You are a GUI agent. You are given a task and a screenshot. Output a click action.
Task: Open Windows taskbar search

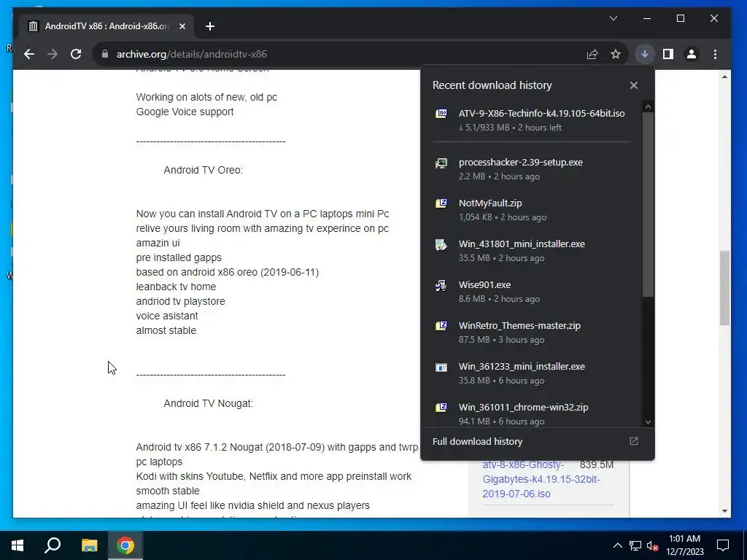[x=53, y=545]
